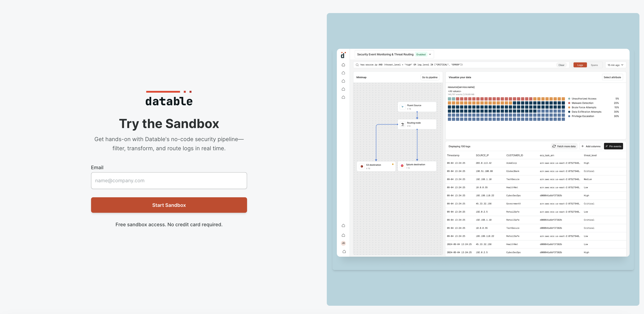Click the SOURCE_IP column header
This screenshot has height=314, width=644.
point(482,155)
